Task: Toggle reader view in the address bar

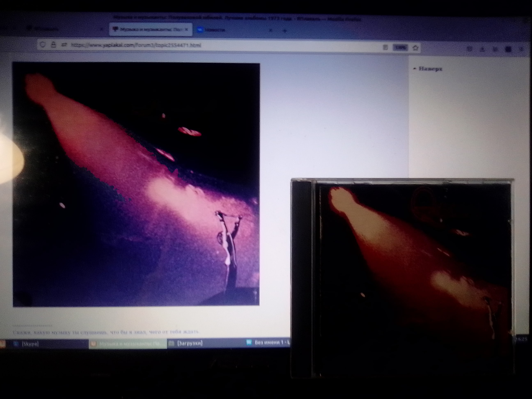Action: pyautogui.click(x=385, y=47)
